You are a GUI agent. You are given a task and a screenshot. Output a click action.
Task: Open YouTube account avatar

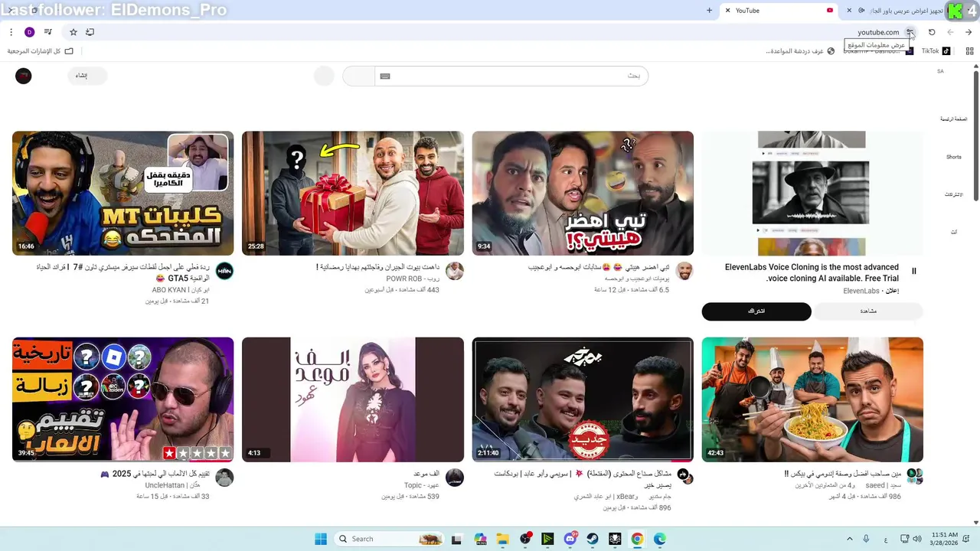24,76
